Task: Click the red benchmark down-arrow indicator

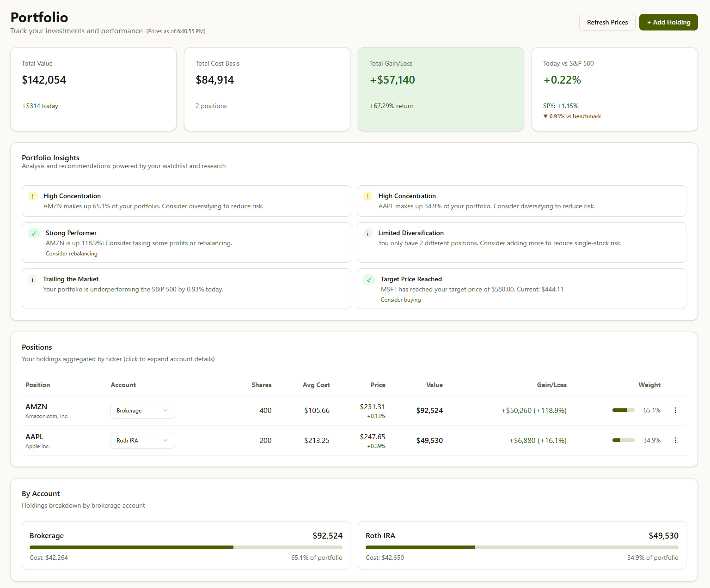Action: click(546, 116)
